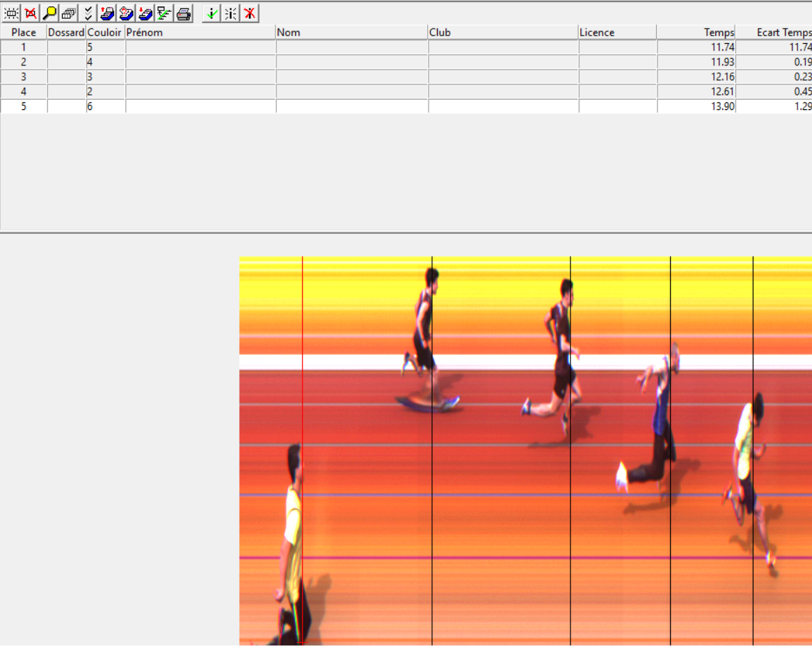Click the Ecart Temps 0.23 cell
Image resolution: width=812 pixels, height=646 pixels.
(774, 77)
